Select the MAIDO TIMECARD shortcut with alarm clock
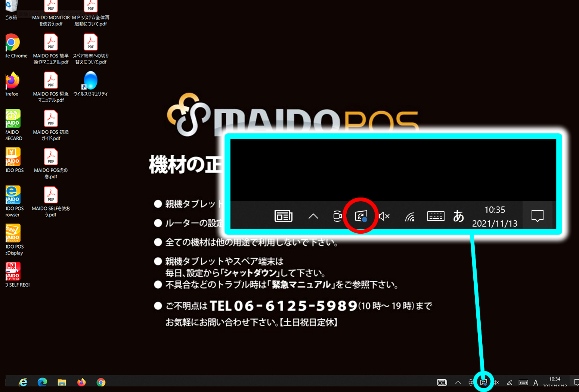This screenshot has width=579, height=392. point(14,125)
